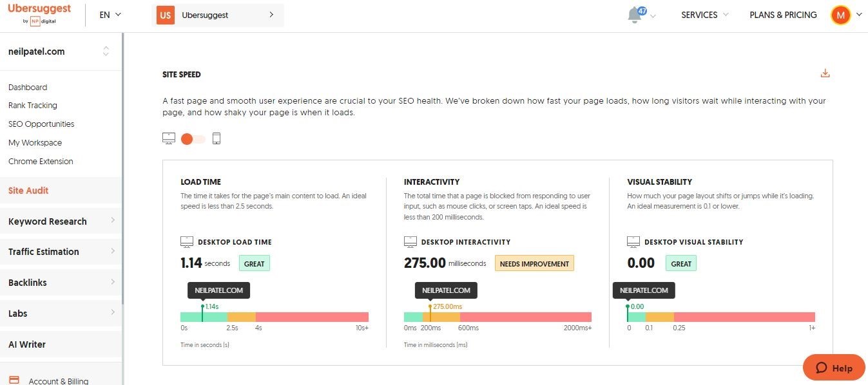Click the orange US country badge
The image size is (868, 385).
(166, 15)
